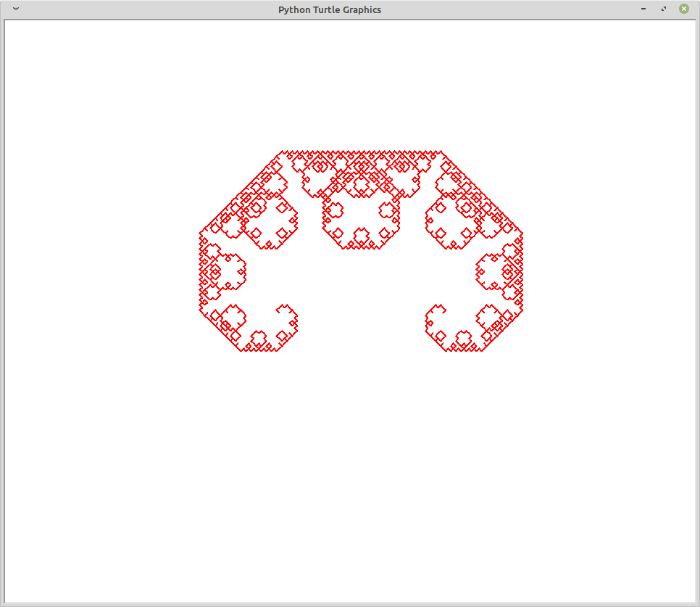
Task: Open the window menu chevron in title bar
Action: pyautogui.click(x=16, y=9)
